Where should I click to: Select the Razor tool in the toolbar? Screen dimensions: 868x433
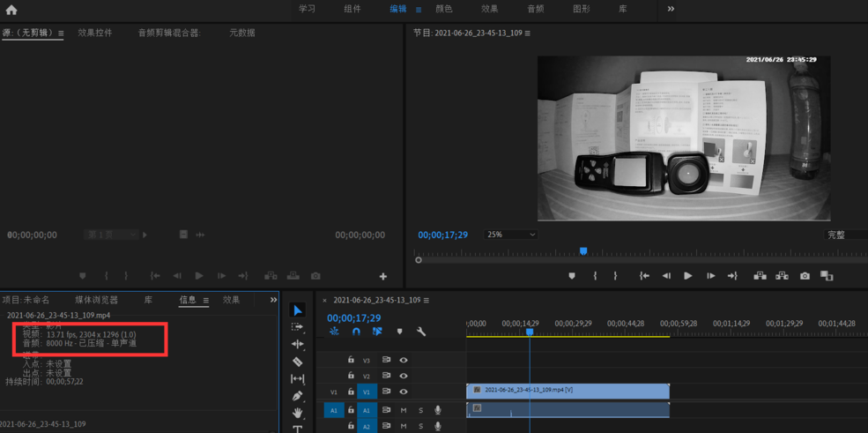point(298,362)
